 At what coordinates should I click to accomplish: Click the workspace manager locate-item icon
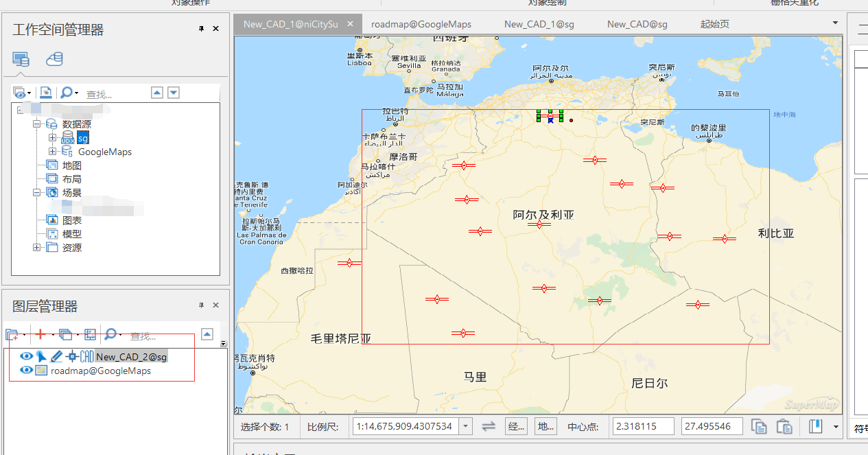coord(45,93)
